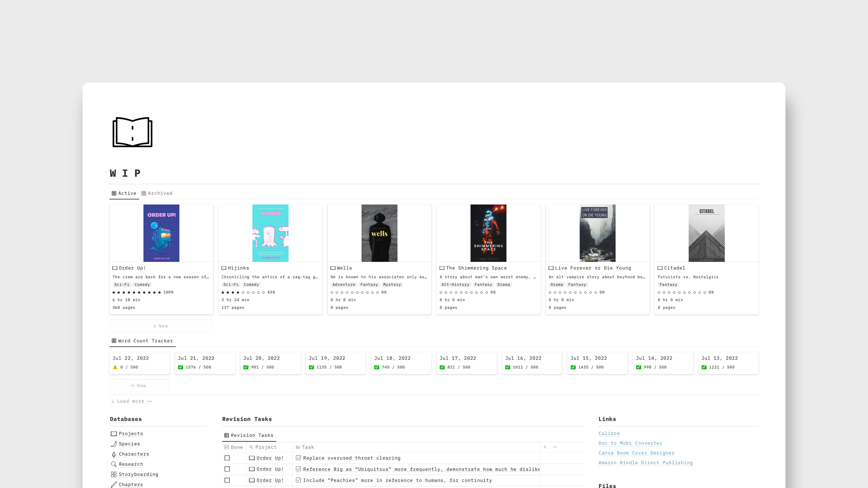
Task: Open the Citadel book cover thumbnail
Action: [x=706, y=233]
